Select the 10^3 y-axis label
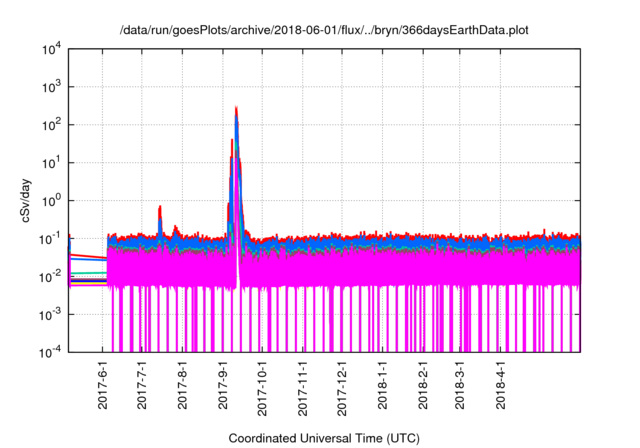Viewport: 640px width, 448px height. pos(52,87)
